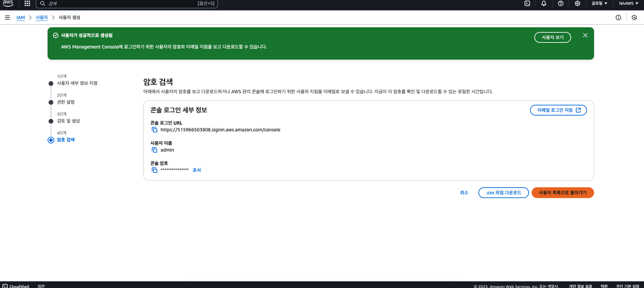Open the 글로벌 region dropdown
Image resolution: width=644 pixels, height=288 pixels.
599,3
